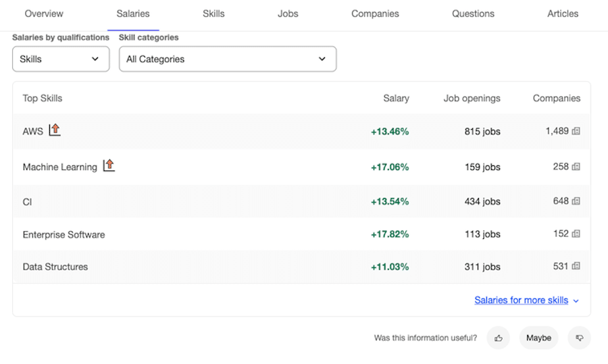The width and height of the screenshot is (608, 364).
Task: Select the Enterprise Software skill row
Action: (64, 234)
